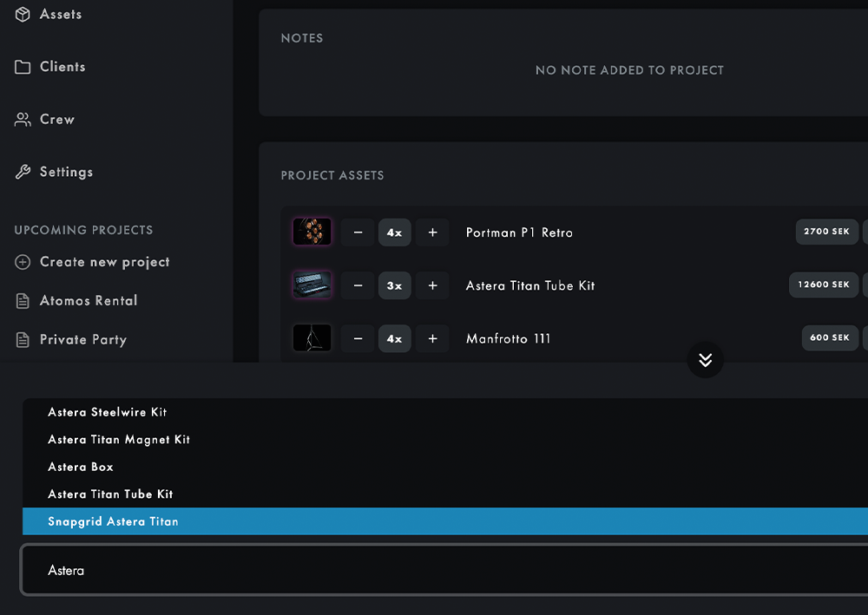This screenshot has height=615, width=868.
Task: Decrease Astera Titan Tube Kit quantity
Action: (358, 285)
